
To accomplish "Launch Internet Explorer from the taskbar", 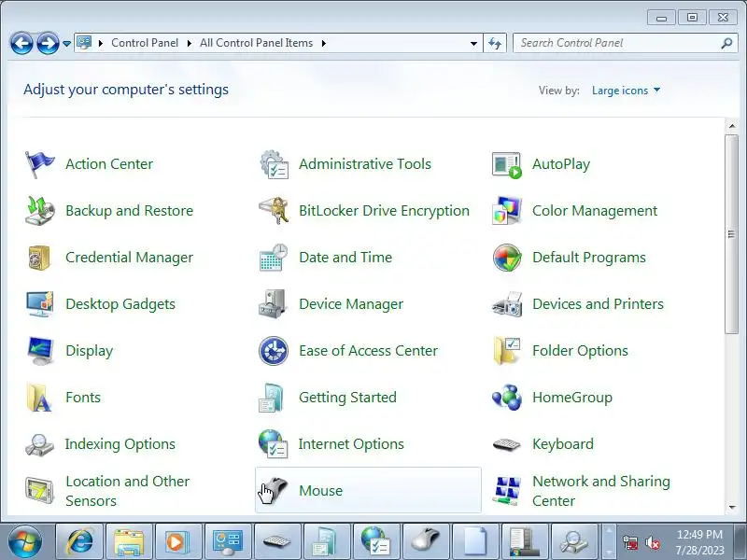I will click(79, 542).
